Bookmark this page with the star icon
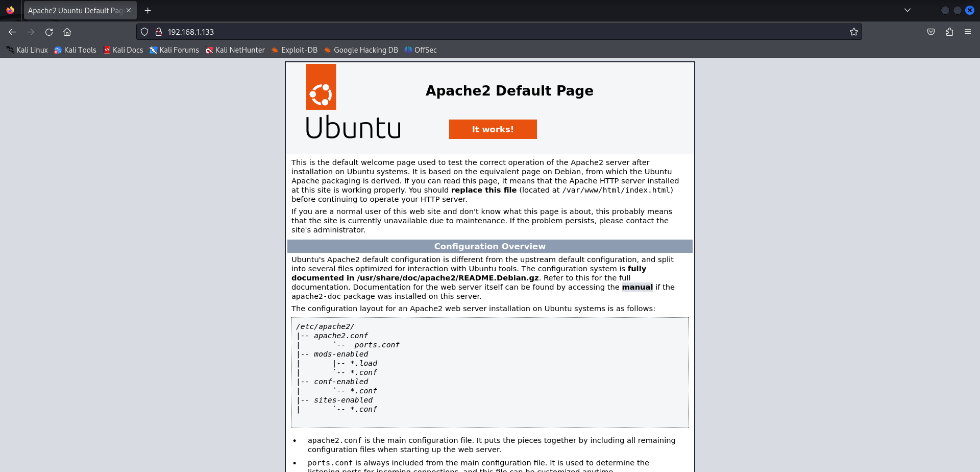 (853, 32)
